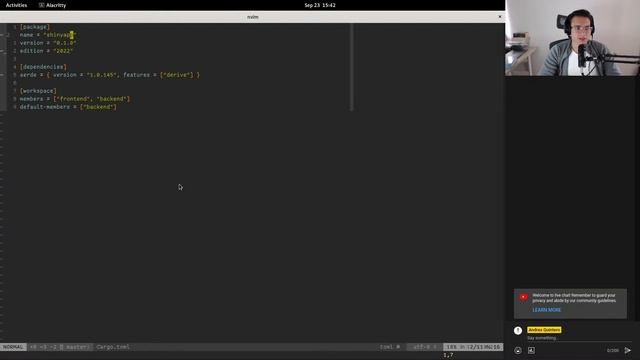Click the YouTube logo in chat notice
Screen dimensions: 640x360
523,297
